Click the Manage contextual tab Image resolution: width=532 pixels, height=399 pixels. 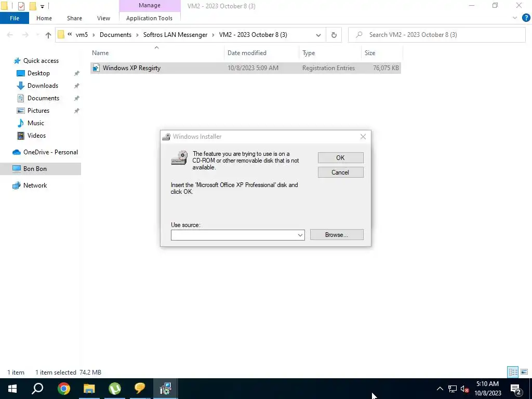150,5
